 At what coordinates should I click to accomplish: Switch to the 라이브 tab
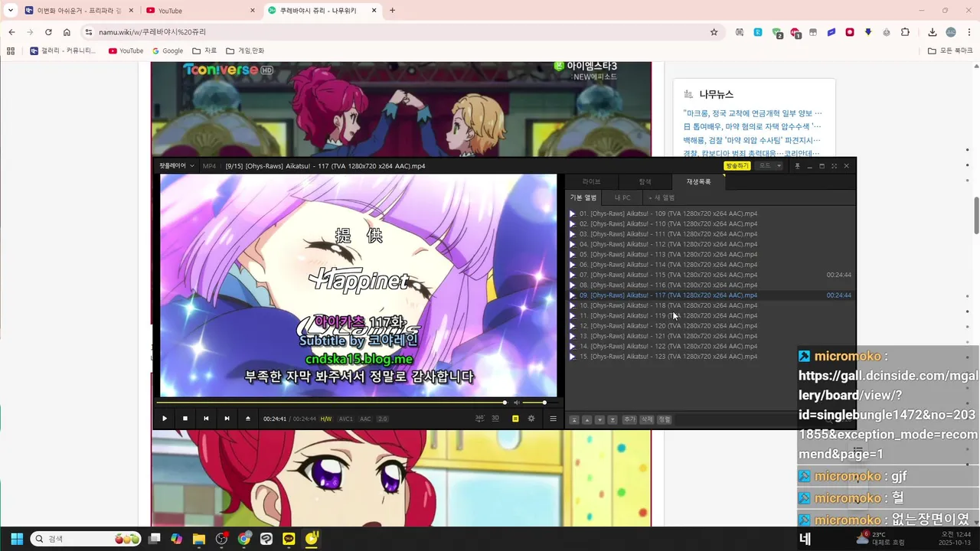tap(591, 181)
